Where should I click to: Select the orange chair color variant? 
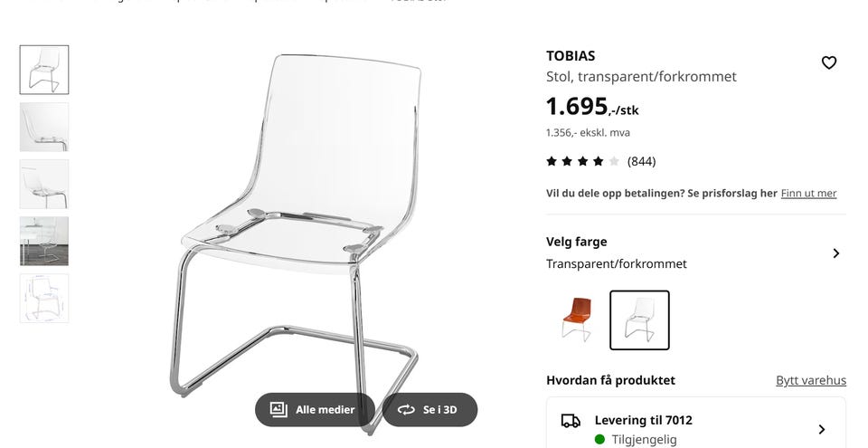click(578, 319)
